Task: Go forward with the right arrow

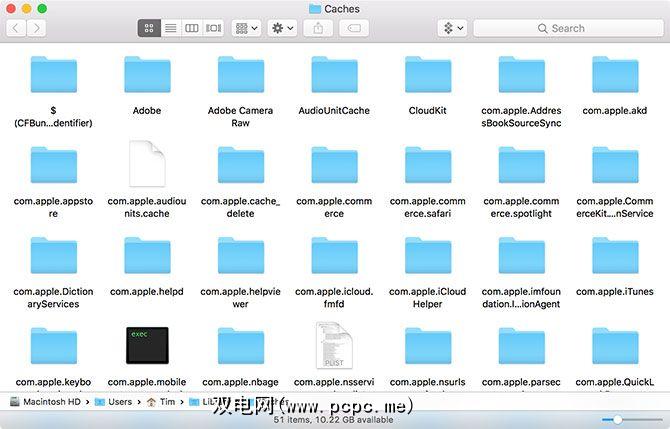Action: point(36,28)
